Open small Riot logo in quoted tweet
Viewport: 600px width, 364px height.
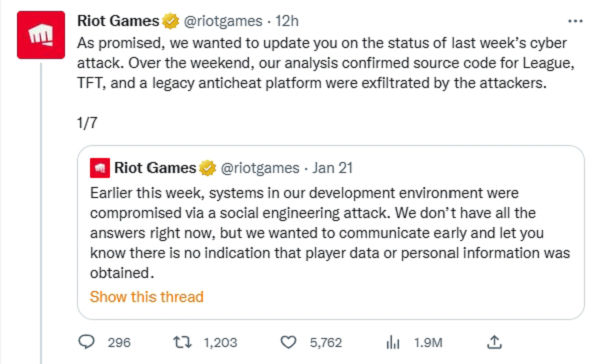point(100,168)
